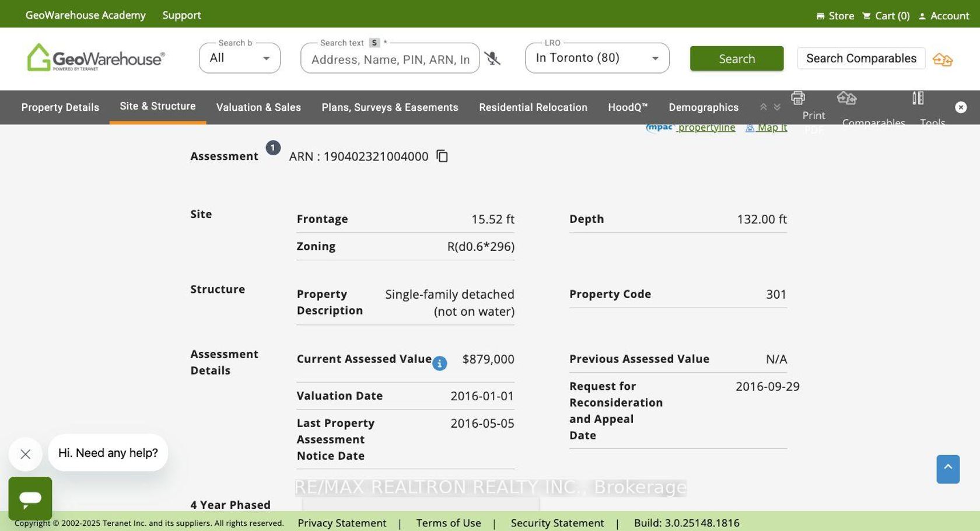The image size is (980, 531).
Task: Click the GeoWarehouse home logo
Action: pyautogui.click(x=96, y=58)
